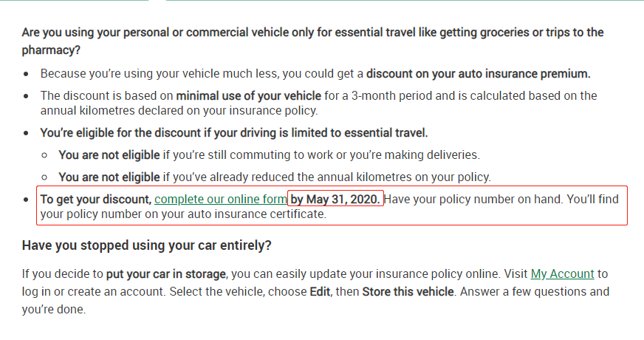Viewport: 644px width, 340px height.
Task: Click the "by May 31, 2020." deadline text
Action: click(336, 199)
